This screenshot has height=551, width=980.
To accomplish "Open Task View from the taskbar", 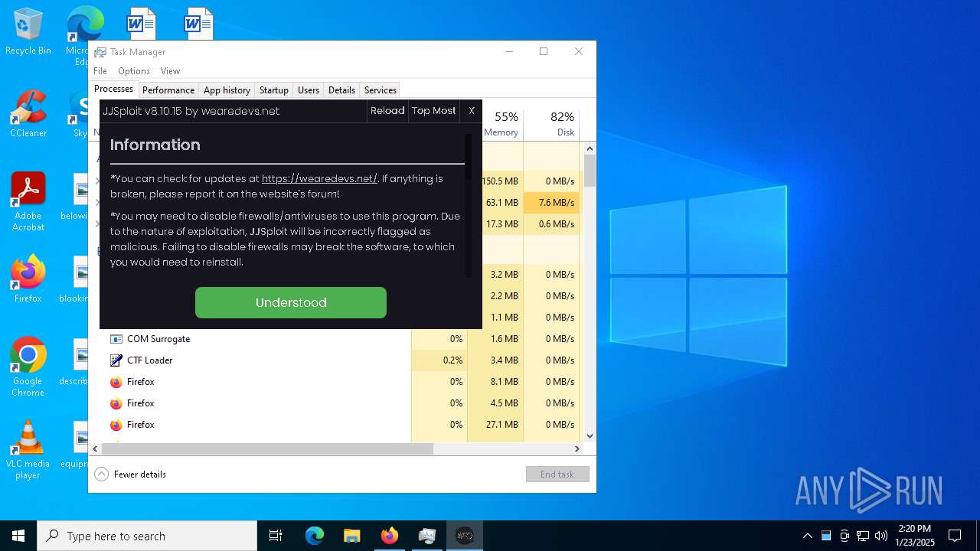I will (x=276, y=536).
